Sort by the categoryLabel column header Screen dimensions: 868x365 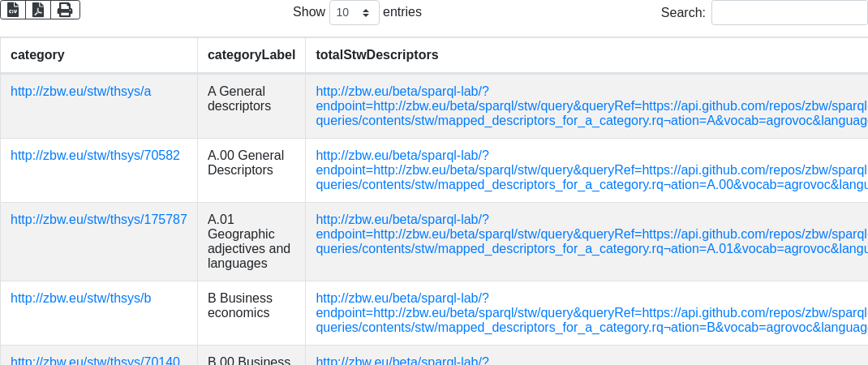tap(251, 55)
